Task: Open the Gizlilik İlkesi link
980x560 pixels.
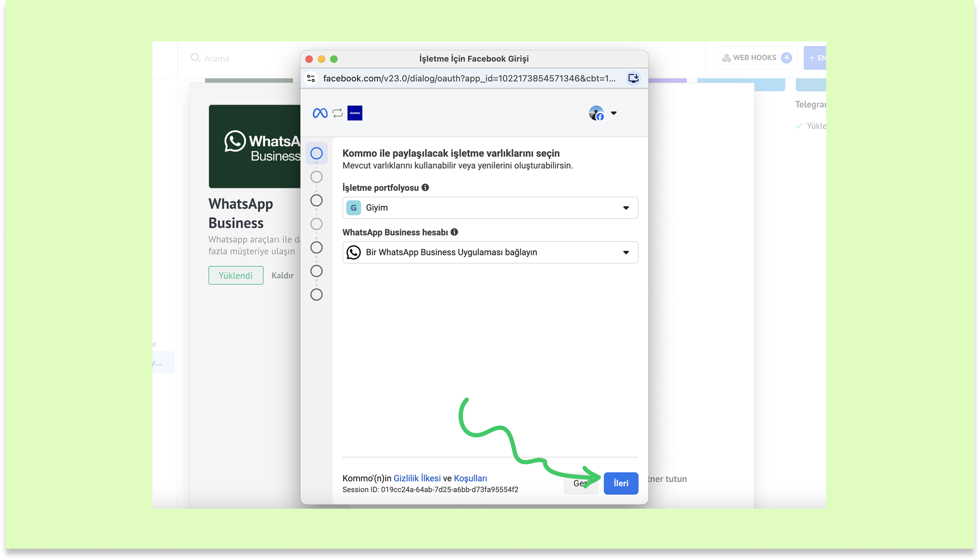Action: click(417, 478)
